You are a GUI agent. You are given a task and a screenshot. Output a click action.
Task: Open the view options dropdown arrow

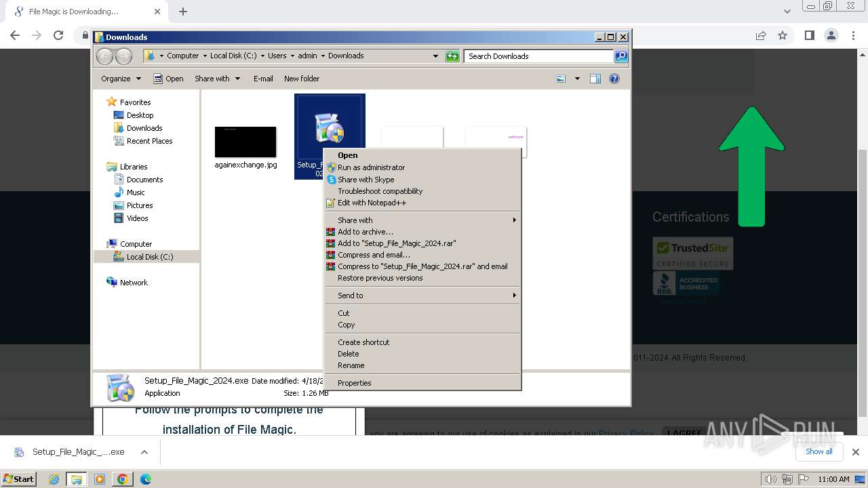[577, 79]
